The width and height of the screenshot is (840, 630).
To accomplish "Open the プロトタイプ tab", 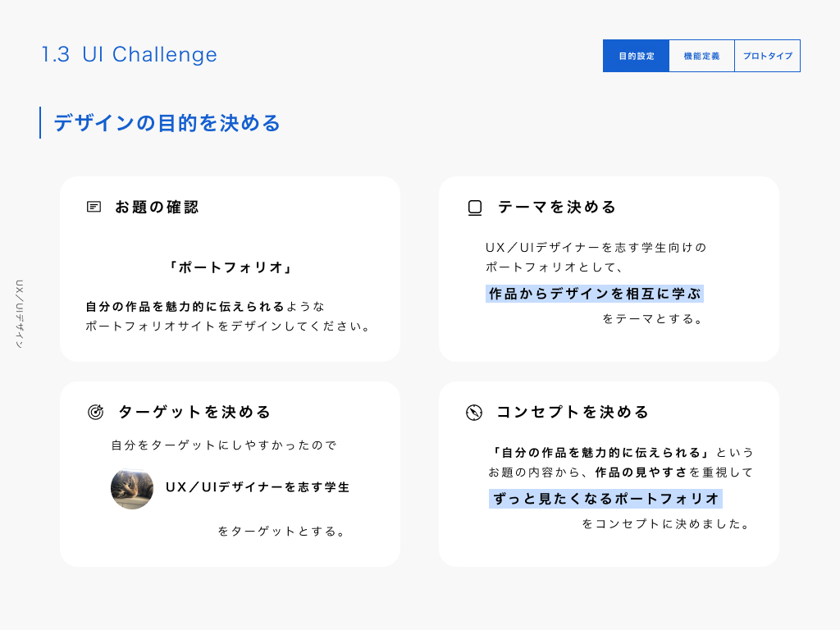I will (767, 56).
